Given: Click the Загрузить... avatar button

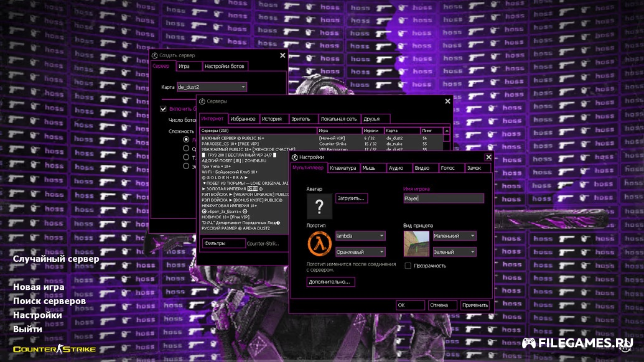Looking at the screenshot, I should click(351, 198).
